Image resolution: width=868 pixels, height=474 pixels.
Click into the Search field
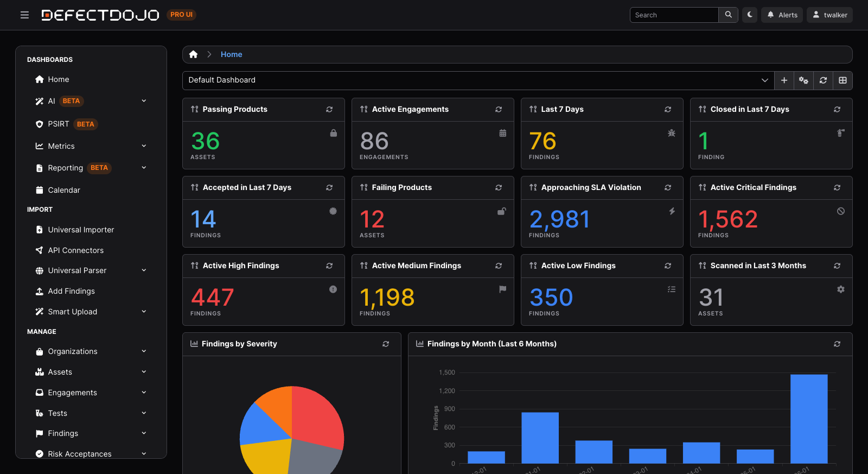674,15
